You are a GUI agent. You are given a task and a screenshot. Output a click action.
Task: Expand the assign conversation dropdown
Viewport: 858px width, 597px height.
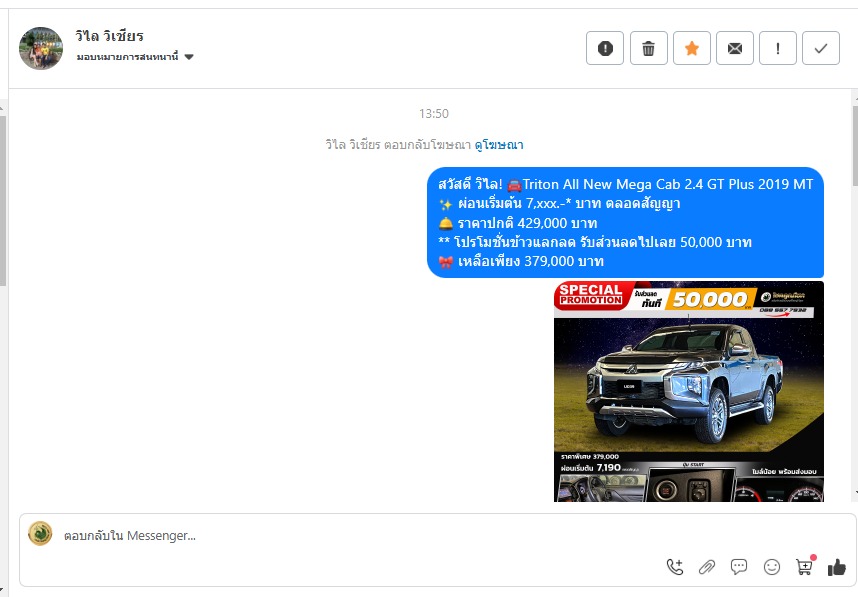pos(135,57)
